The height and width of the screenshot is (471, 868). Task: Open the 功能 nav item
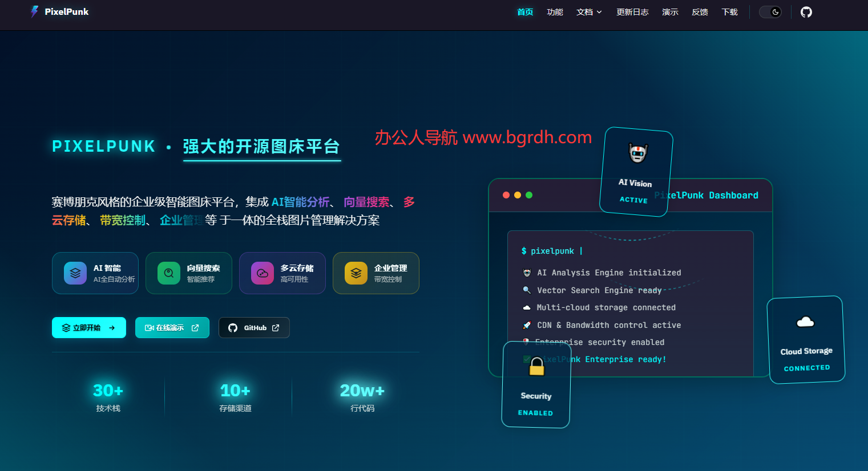555,12
